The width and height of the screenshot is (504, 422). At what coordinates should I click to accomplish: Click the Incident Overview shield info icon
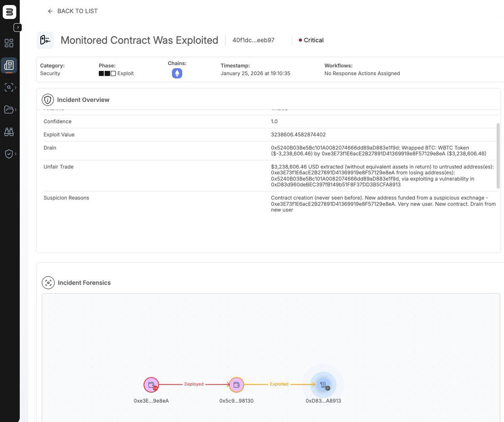[47, 100]
